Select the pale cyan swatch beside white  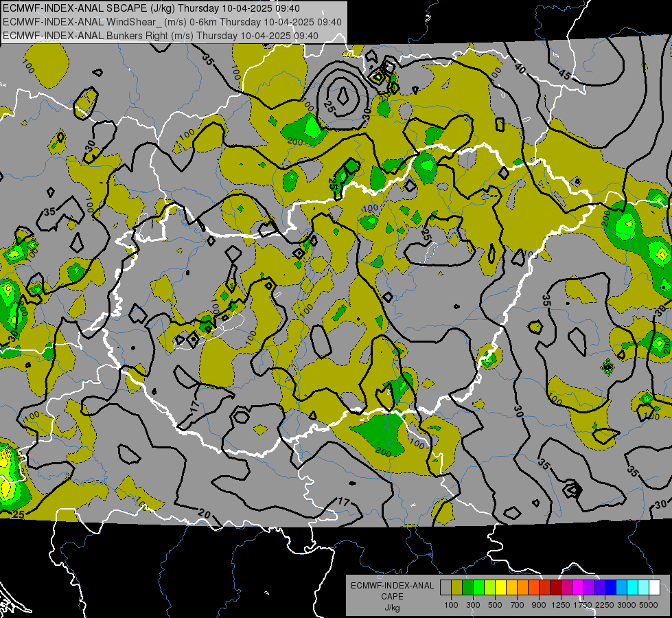tap(644, 588)
